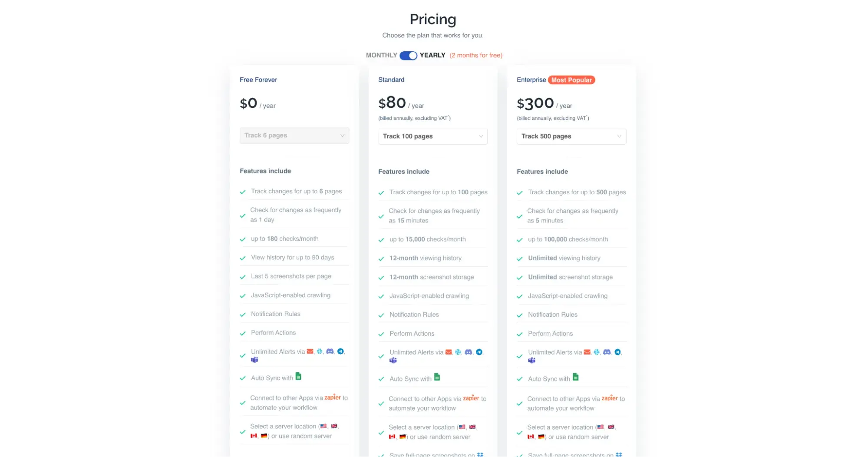868x457 pixels.
Task: Select the Slack icon under Free Forever alerts
Action: pos(320,351)
